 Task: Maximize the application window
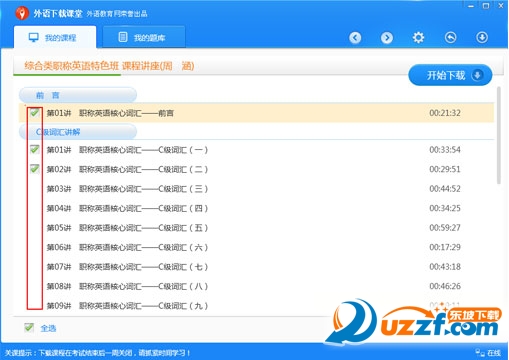tap(486, 6)
